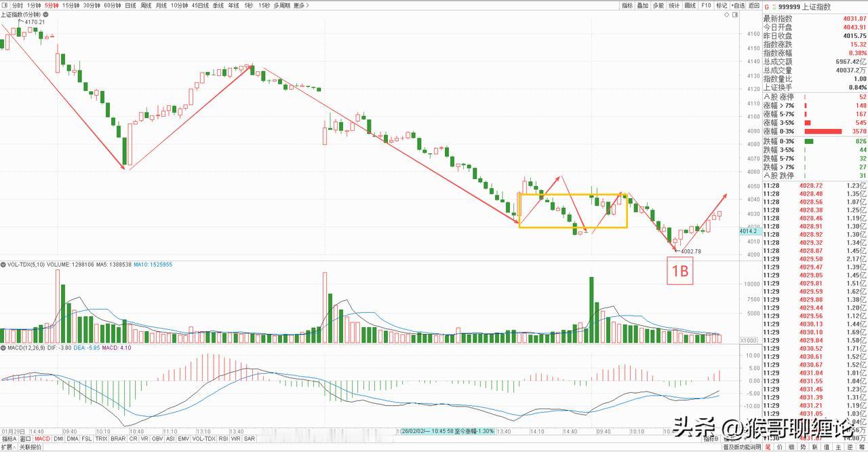Click the 标记 mark button

point(722,5)
